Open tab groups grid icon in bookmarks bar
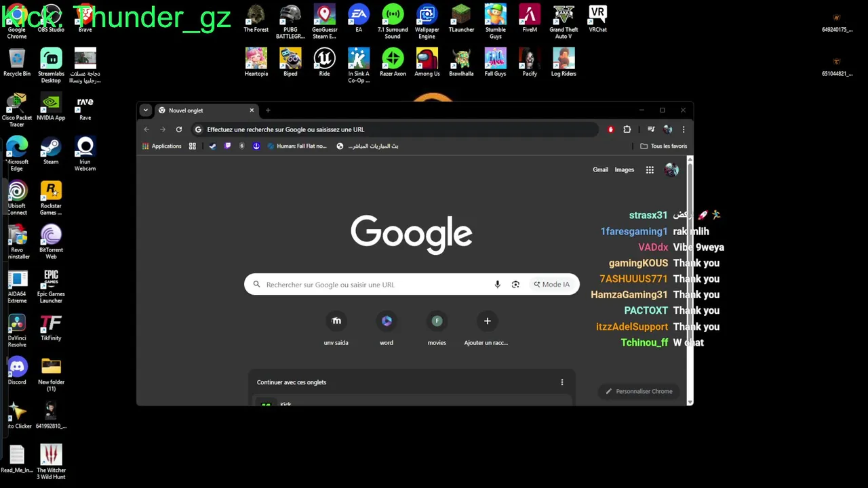This screenshot has height=488, width=868. coord(193,146)
